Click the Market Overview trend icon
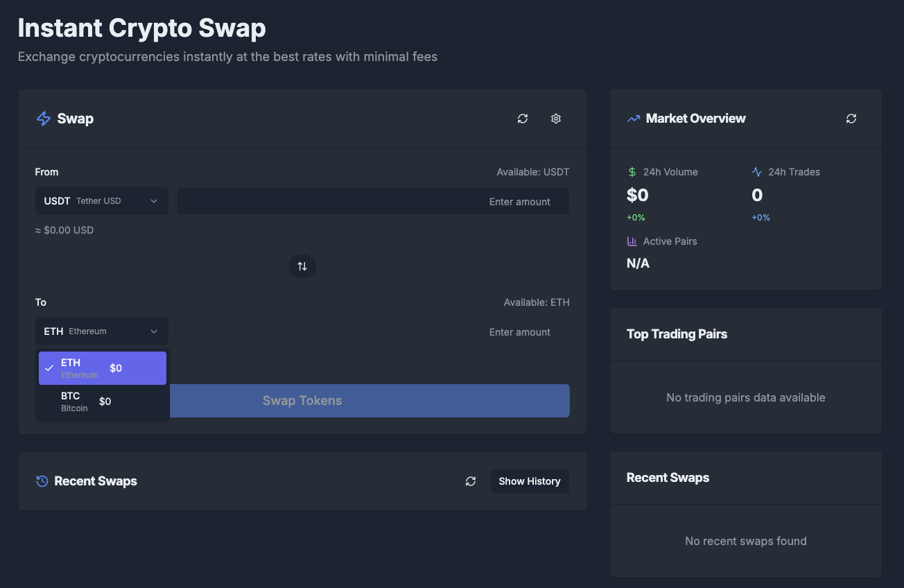This screenshot has width=904, height=588. 634,119
